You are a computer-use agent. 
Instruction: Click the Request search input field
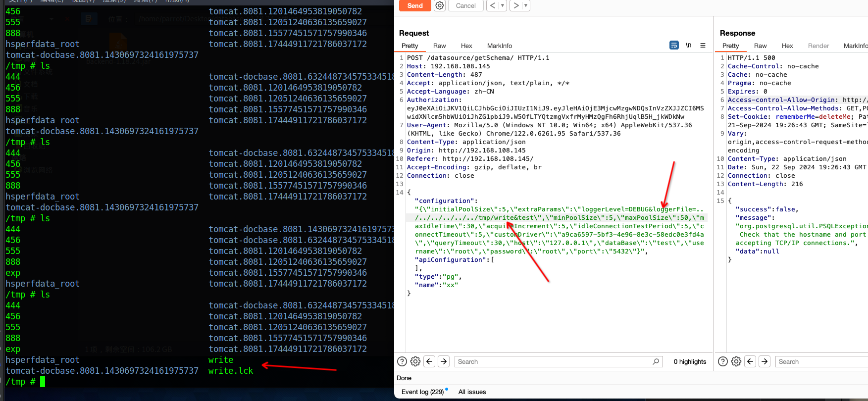(555, 361)
